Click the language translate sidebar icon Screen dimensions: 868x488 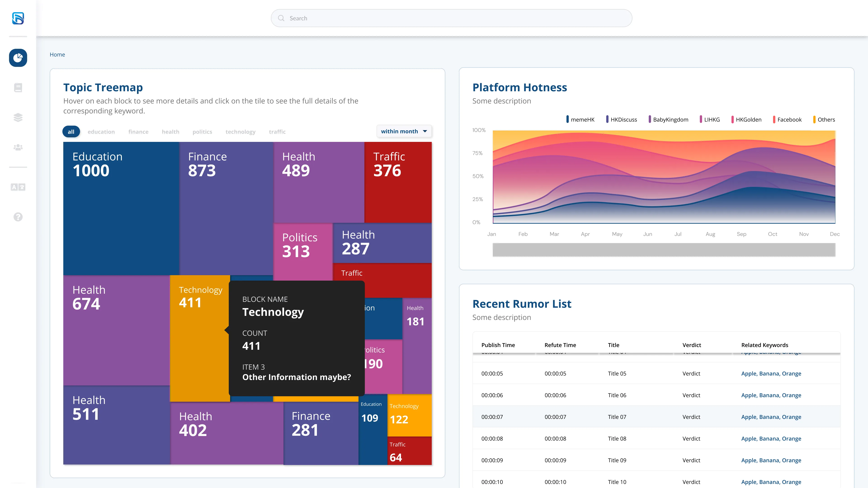click(x=18, y=187)
